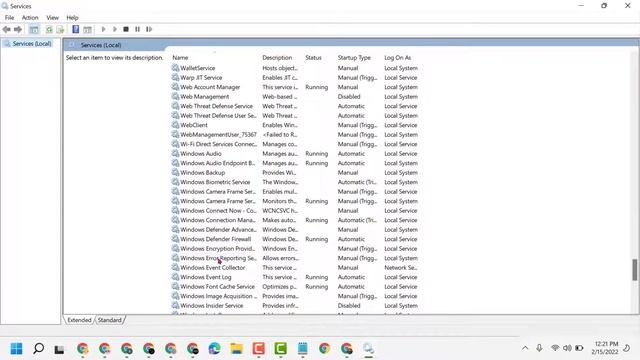Sort by the Log On As column header
Viewport: 640px width, 360px height.
pyautogui.click(x=398, y=58)
